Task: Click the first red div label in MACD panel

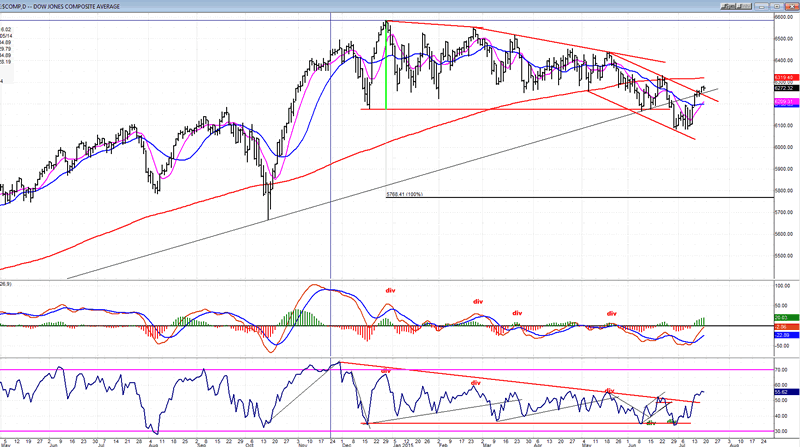Action: [389, 291]
